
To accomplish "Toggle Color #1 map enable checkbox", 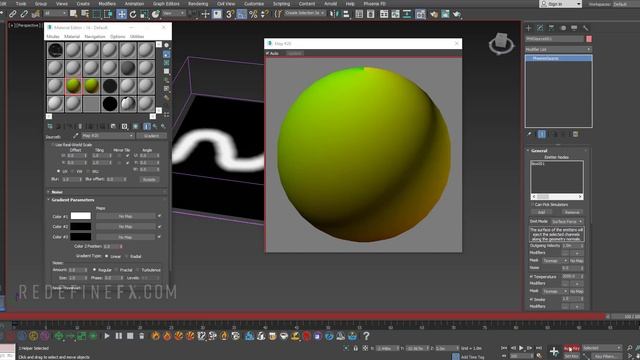I will [159, 216].
